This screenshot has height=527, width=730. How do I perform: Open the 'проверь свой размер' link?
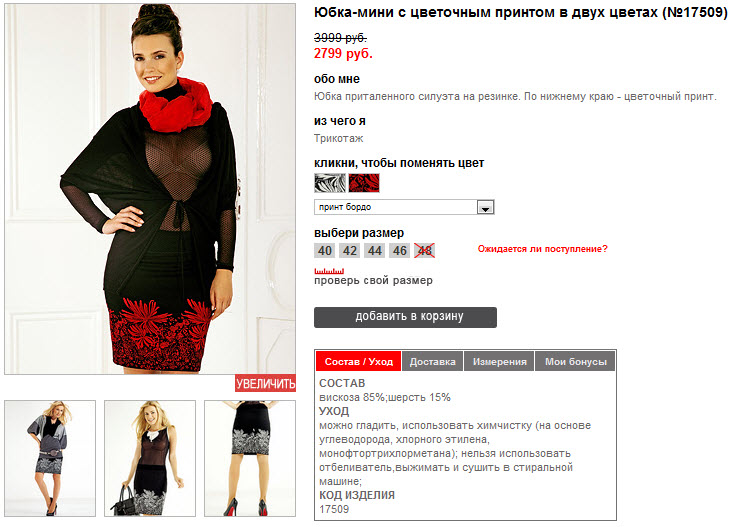click(373, 281)
